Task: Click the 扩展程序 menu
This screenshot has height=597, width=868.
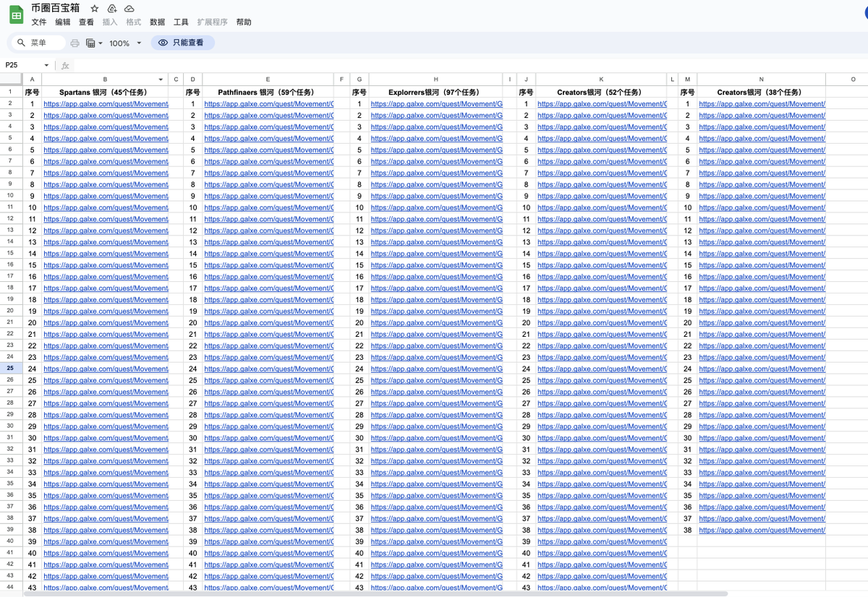Action: tap(212, 22)
